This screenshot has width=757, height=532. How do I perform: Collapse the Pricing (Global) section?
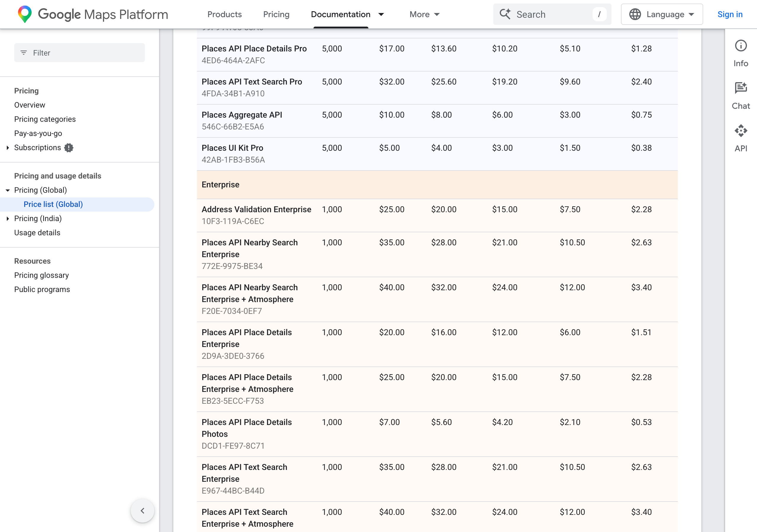[x=8, y=190]
